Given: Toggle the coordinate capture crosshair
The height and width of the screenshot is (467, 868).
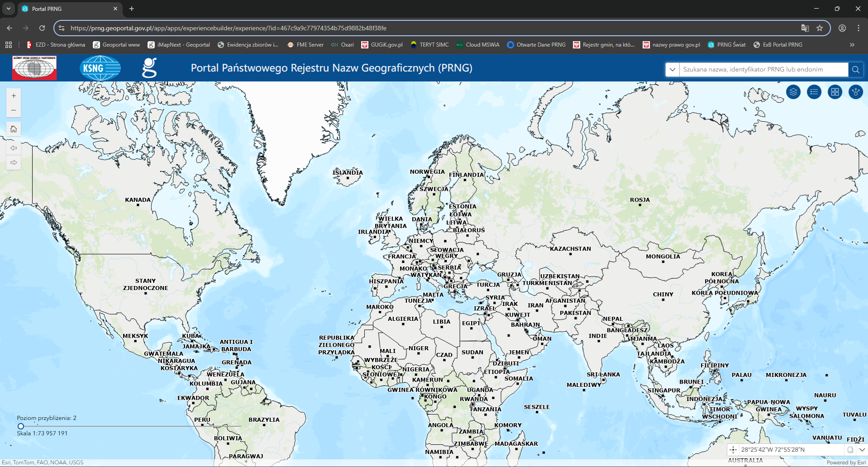Looking at the screenshot, I should (x=733, y=450).
